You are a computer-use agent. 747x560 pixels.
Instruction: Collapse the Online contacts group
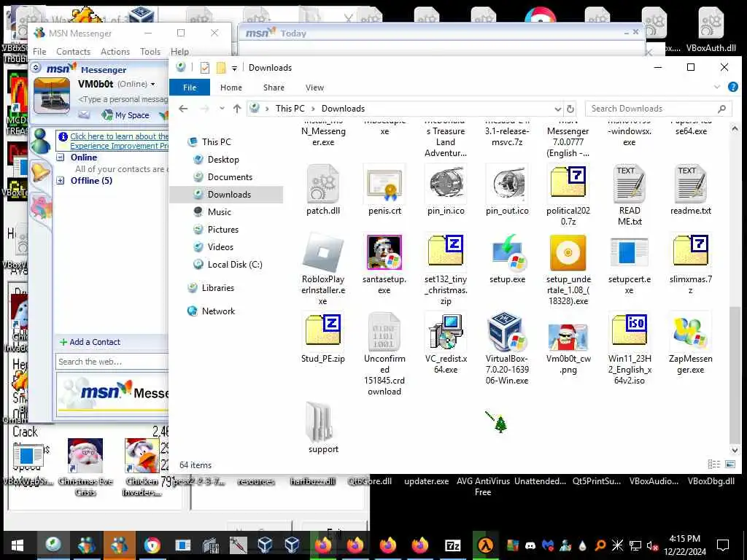point(60,157)
